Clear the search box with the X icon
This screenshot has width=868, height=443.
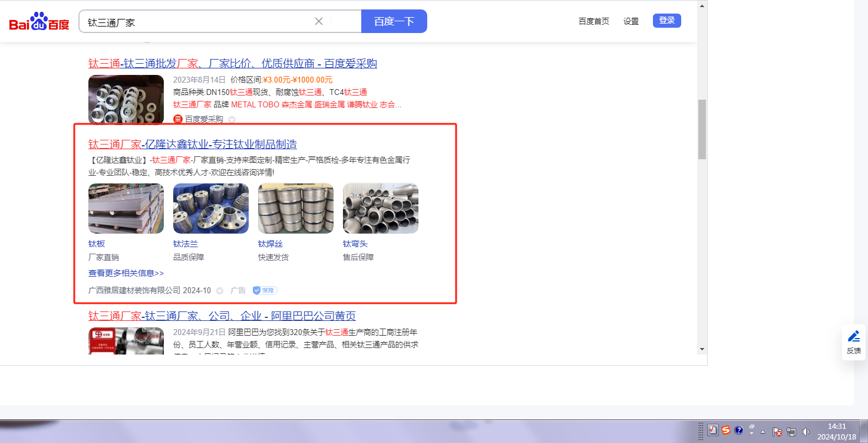(319, 21)
